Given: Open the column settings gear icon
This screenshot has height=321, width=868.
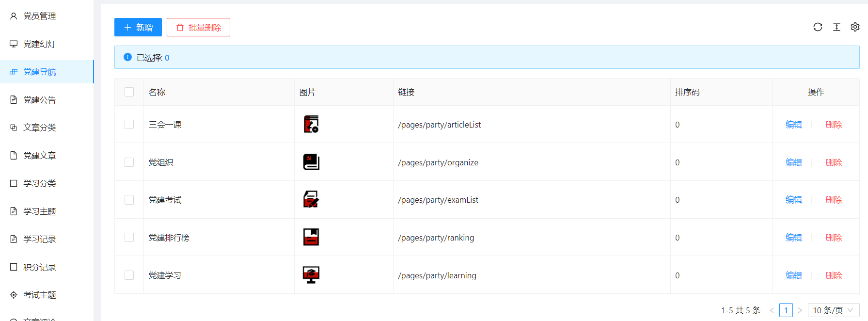Looking at the screenshot, I should pyautogui.click(x=855, y=27).
